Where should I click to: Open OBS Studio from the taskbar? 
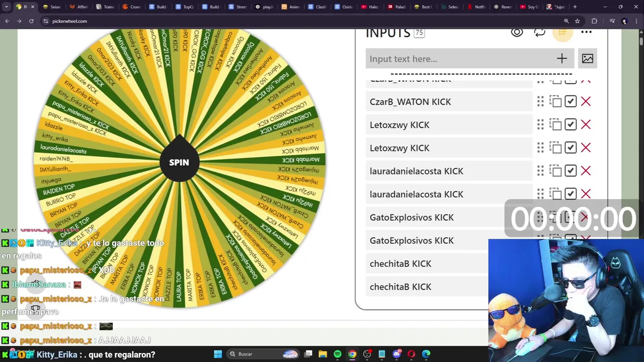click(x=367, y=354)
